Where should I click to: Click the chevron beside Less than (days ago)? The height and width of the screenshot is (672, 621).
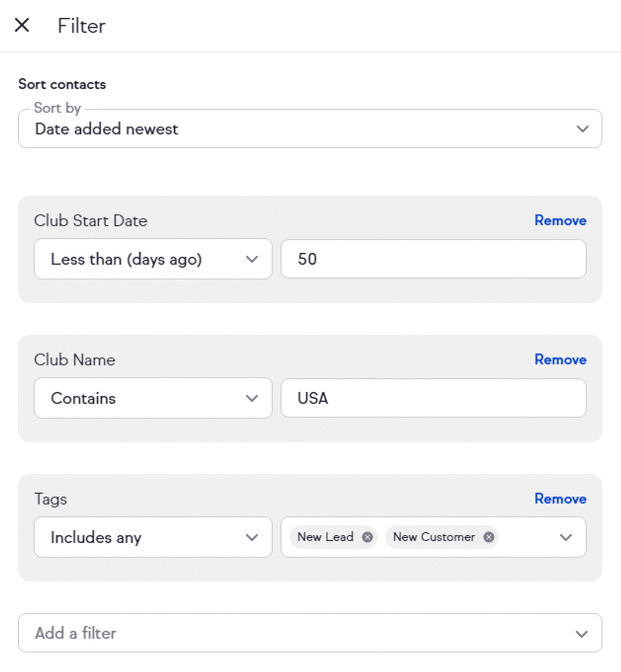[x=252, y=259]
